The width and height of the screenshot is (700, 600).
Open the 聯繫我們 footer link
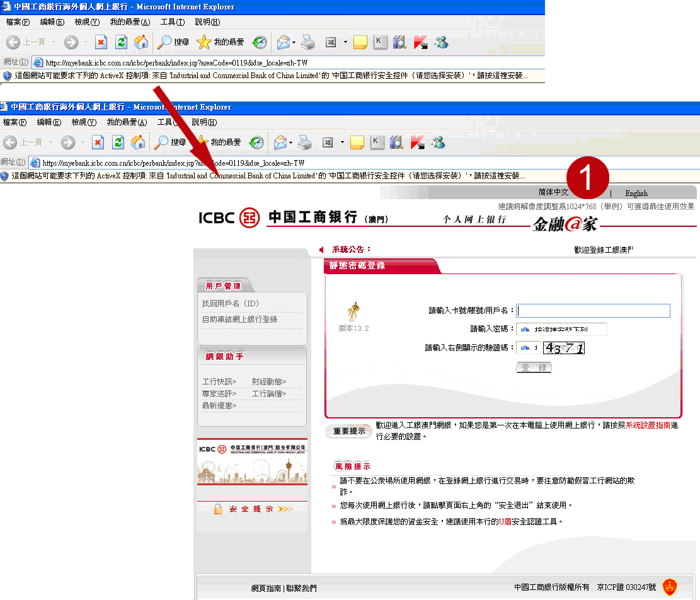pyautogui.click(x=301, y=589)
